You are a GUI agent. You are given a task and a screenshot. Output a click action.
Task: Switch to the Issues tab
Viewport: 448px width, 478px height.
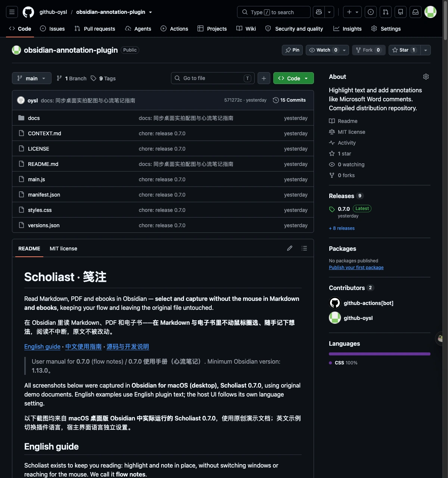click(x=52, y=29)
